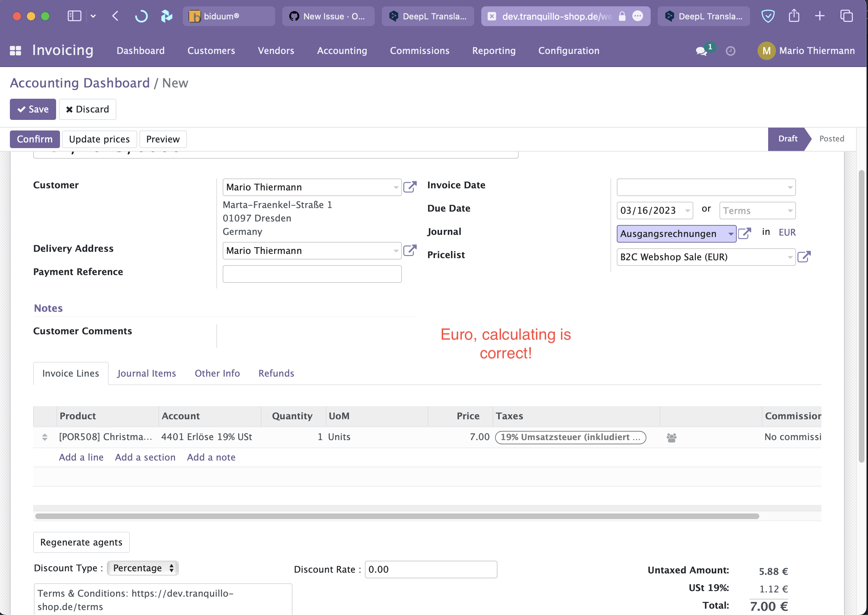868x615 pixels.
Task: Expand the Delivery Address dropdown
Action: click(396, 251)
